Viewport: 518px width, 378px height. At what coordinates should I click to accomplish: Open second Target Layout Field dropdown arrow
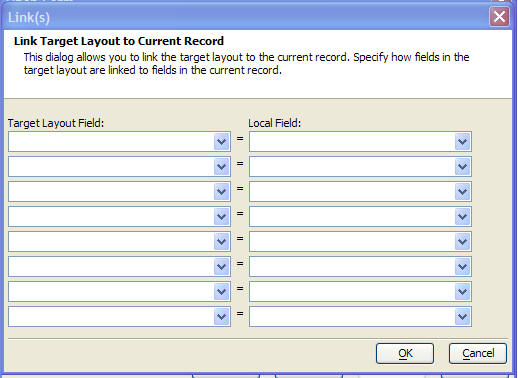pyautogui.click(x=222, y=167)
